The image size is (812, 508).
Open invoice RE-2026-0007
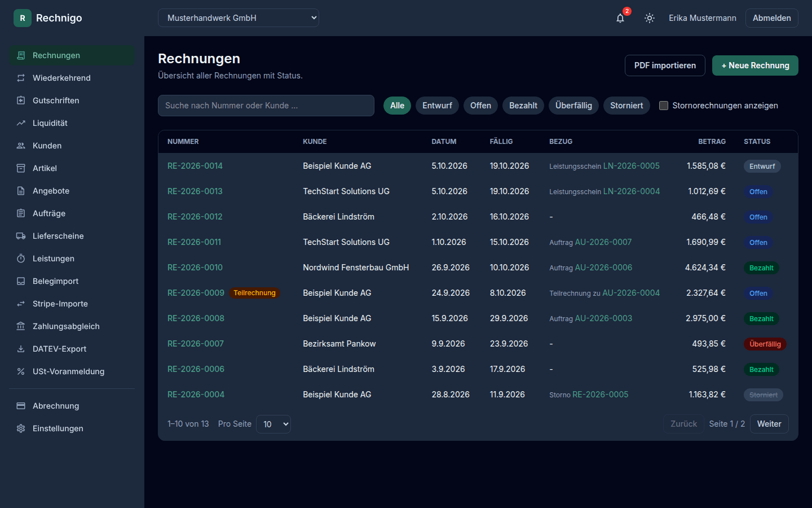point(196,344)
